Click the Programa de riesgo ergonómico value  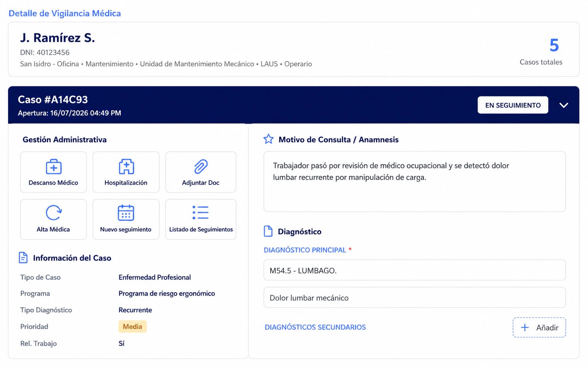166,293
